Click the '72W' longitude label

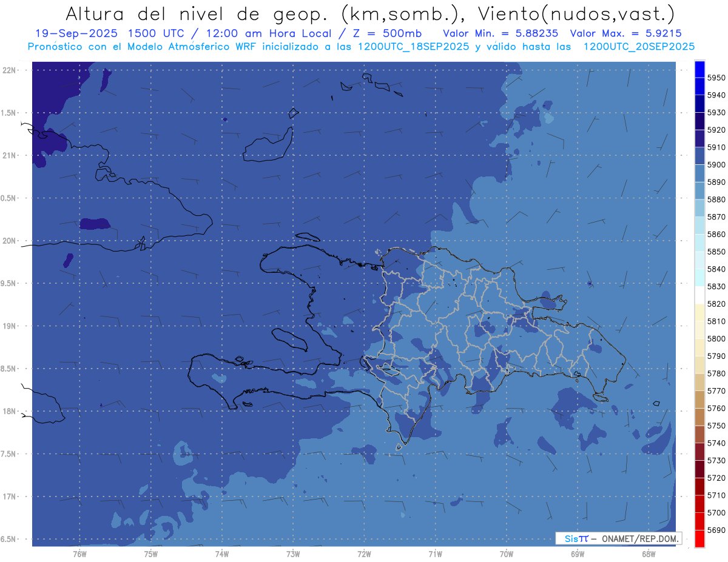point(365,554)
